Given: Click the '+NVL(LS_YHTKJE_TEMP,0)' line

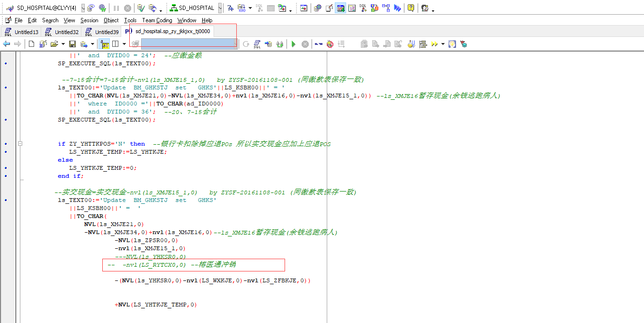Looking at the screenshot, I should pyautogui.click(x=155, y=305).
